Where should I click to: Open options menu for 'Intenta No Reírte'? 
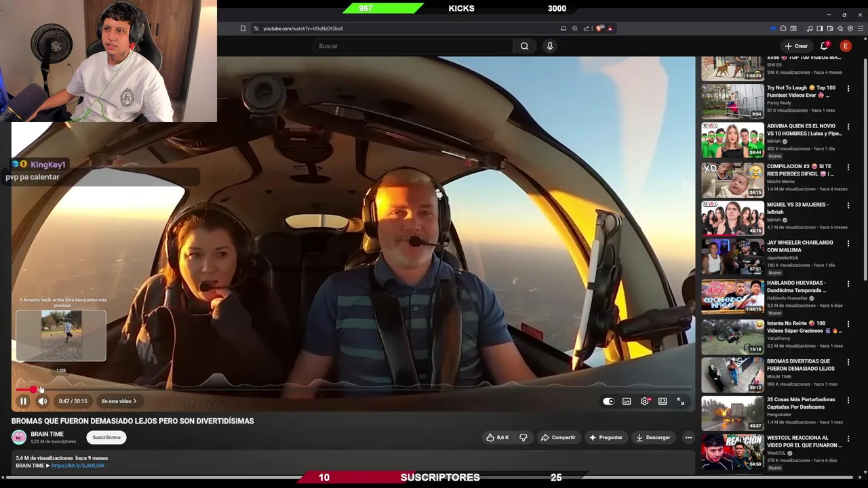point(848,325)
